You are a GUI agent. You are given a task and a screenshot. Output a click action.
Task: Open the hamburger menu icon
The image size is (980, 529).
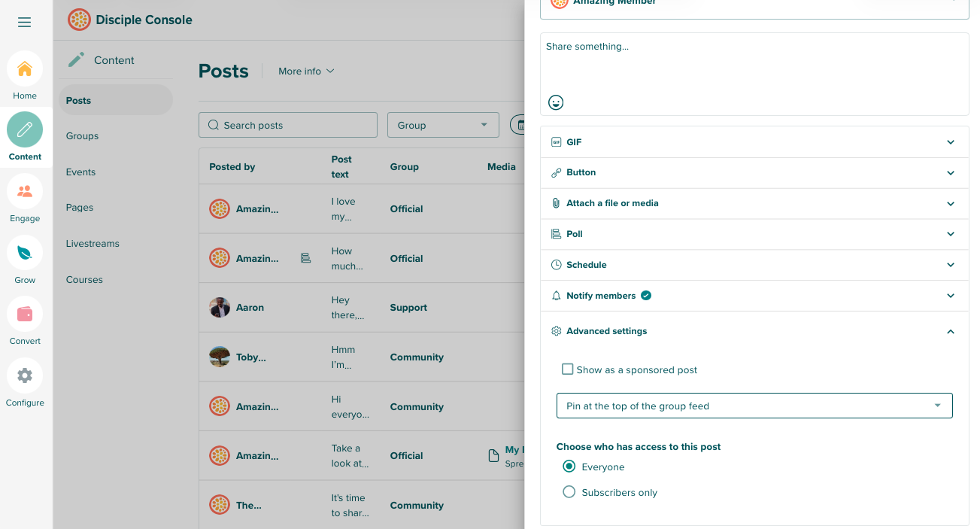(x=24, y=23)
